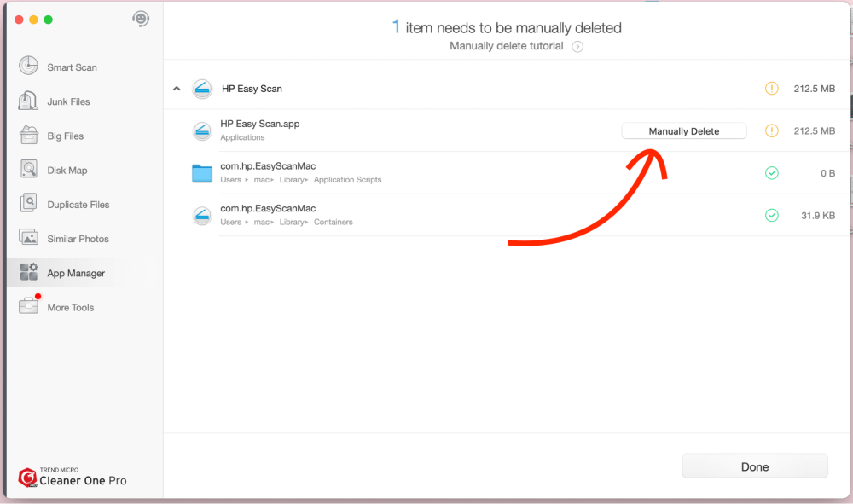
Task: Click the blue folder icon for Application Scripts item
Action: (202, 173)
